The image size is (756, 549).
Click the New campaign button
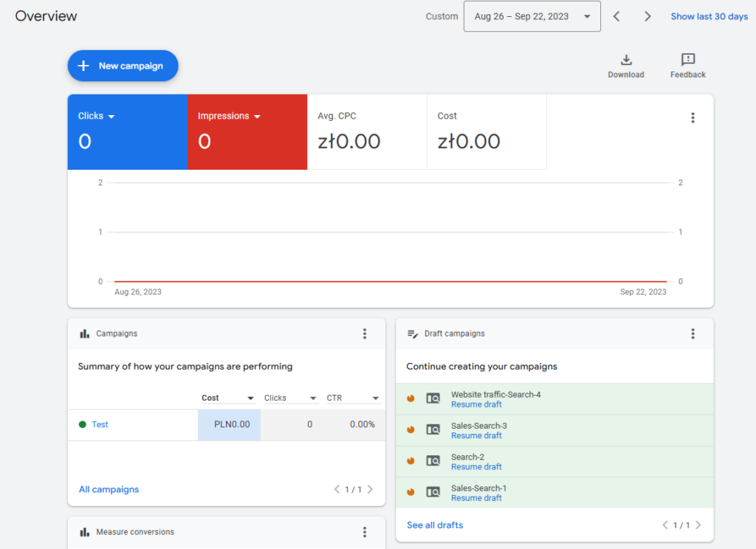click(x=123, y=66)
